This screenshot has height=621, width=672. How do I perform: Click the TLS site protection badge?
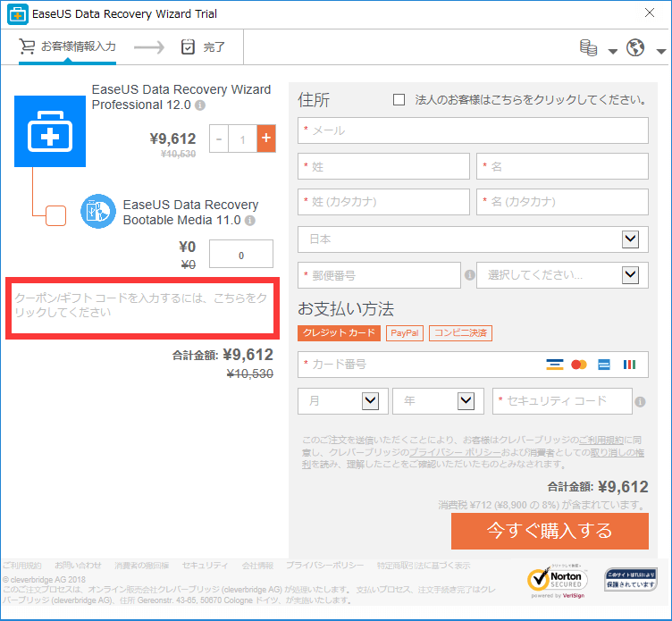pyautogui.click(x=630, y=579)
